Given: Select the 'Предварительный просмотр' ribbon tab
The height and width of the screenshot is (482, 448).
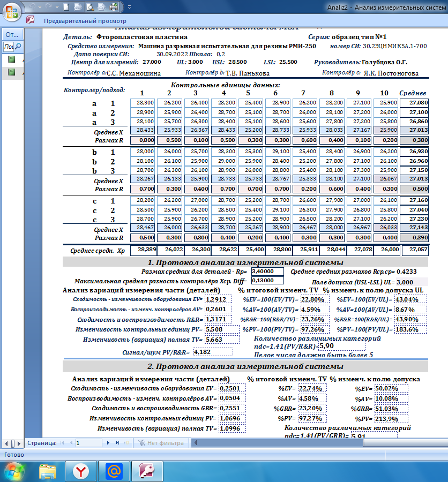Looking at the screenshot, I should [x=85, y=21].
